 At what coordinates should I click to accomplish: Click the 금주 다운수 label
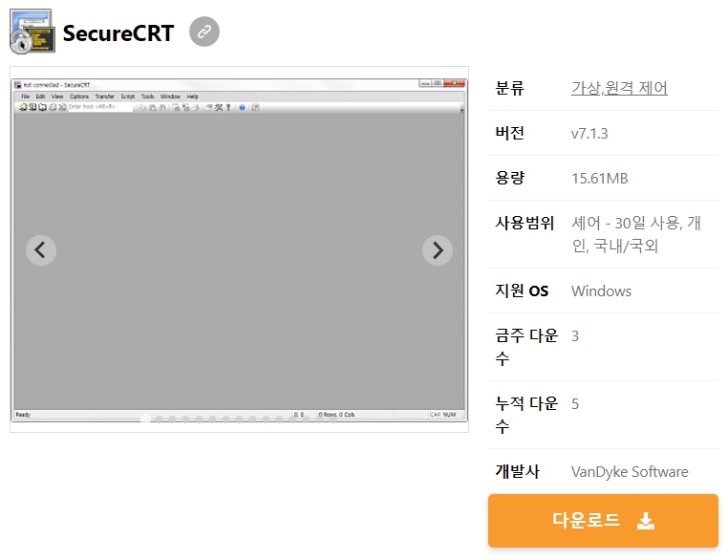526,347
